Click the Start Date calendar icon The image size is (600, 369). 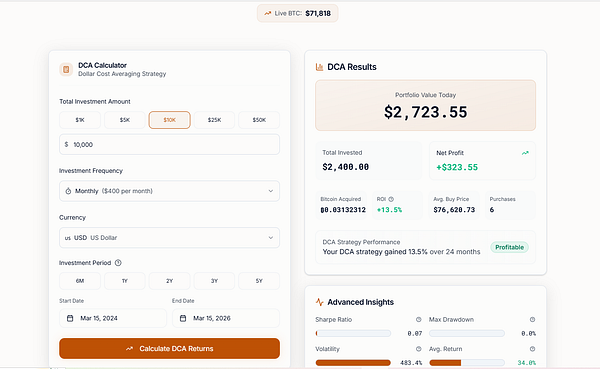click(70, 318)
